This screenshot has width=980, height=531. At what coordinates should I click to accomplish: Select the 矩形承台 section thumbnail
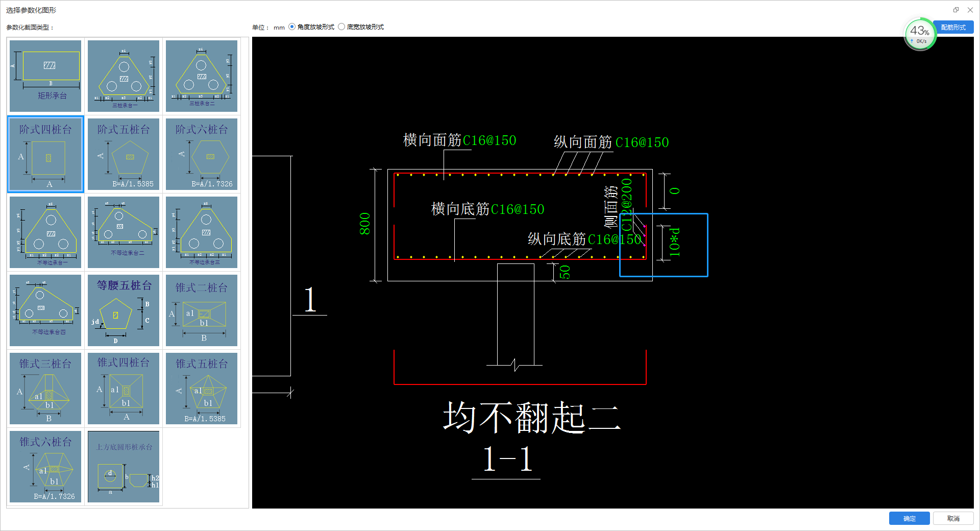(x=45, y=76)
